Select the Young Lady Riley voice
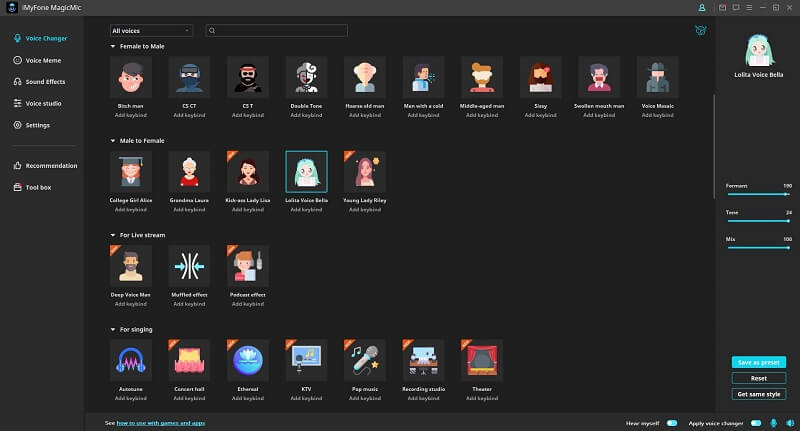 tap(365, 171)
